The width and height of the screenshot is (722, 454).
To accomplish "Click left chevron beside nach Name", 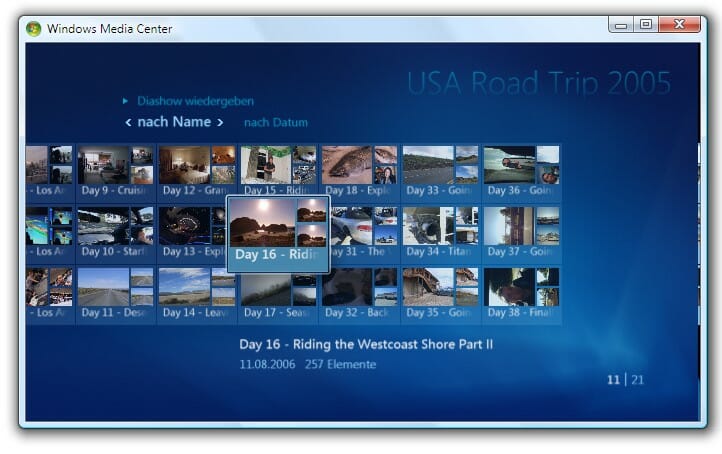I will [x=128, y=122].
